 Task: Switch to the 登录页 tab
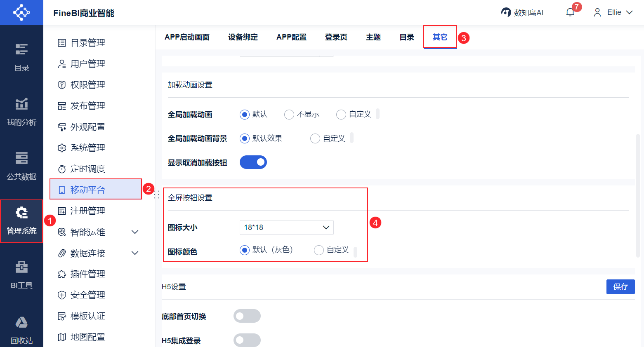336,37
